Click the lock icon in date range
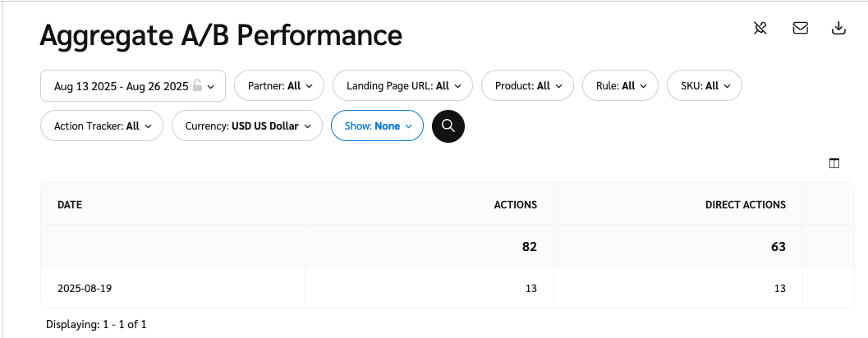Viewport: 868px width, 338px height. click(197, 85)
